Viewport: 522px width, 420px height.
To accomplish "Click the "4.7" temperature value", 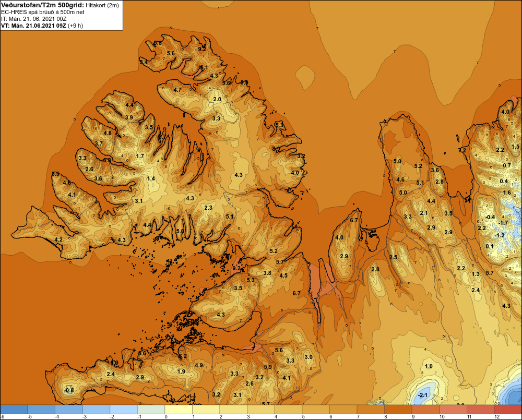I will coord(177,90).
